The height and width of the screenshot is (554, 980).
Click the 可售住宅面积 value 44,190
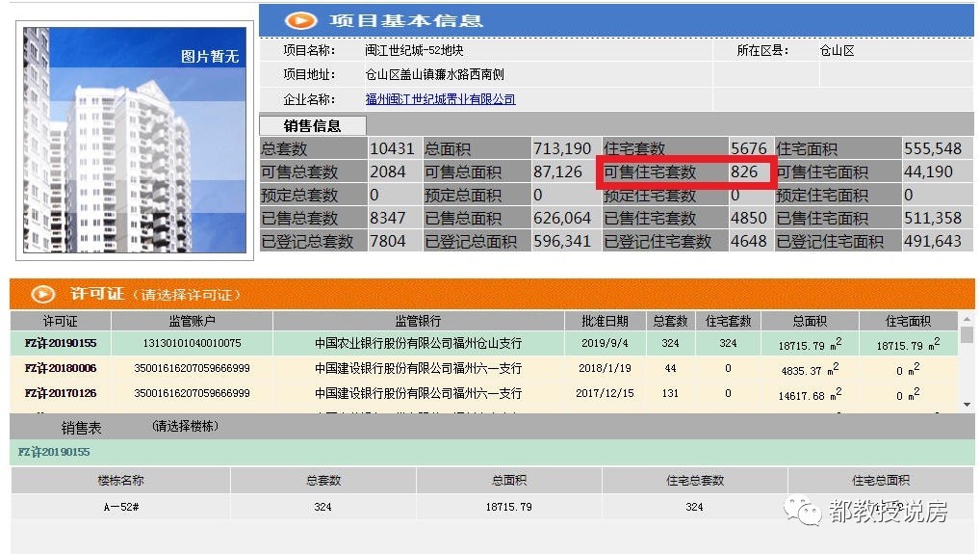point(928,171)
